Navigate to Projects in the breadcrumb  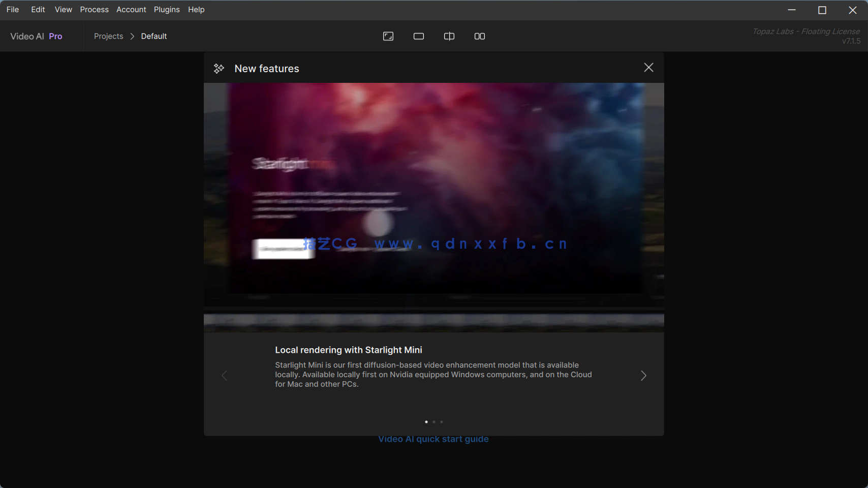click(x=108, y=36)
